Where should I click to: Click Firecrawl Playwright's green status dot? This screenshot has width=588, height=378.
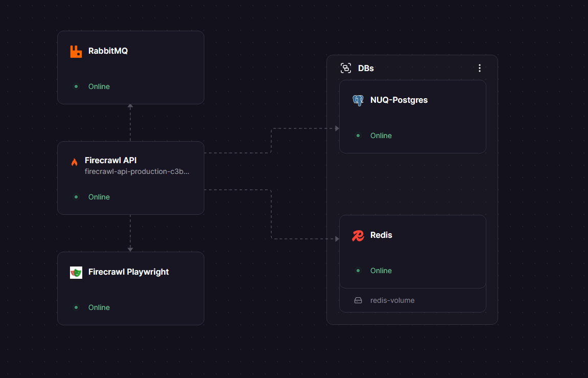(76, 307)
